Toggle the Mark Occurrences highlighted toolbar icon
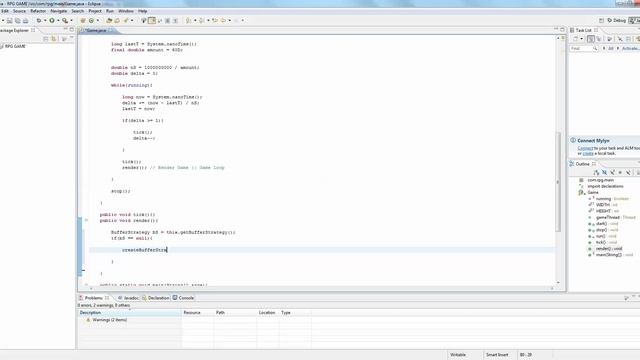Image resolution: width=640 pixels, height=360 pixels. click(x=152, y=20)
